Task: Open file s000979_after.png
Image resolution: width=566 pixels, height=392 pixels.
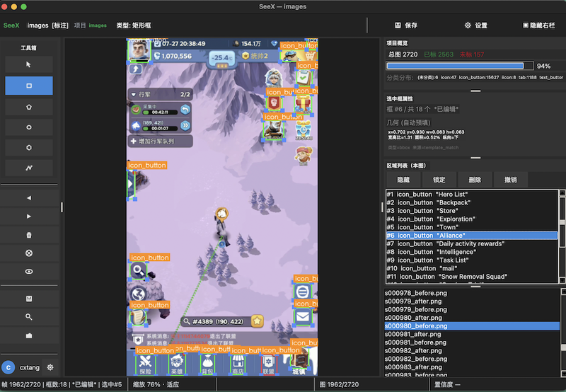Action: [472, 301]
